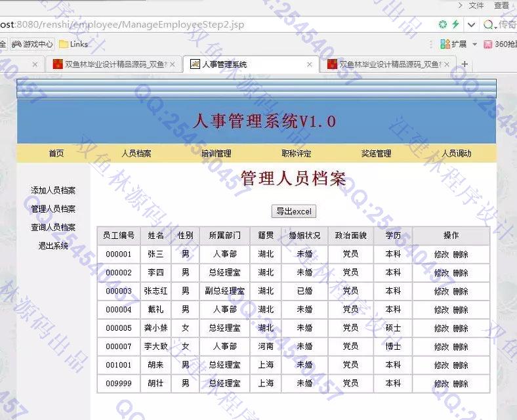Open the Links bookmark folder
This screenshot has height=420, width=517.
[x=73, y=44]
